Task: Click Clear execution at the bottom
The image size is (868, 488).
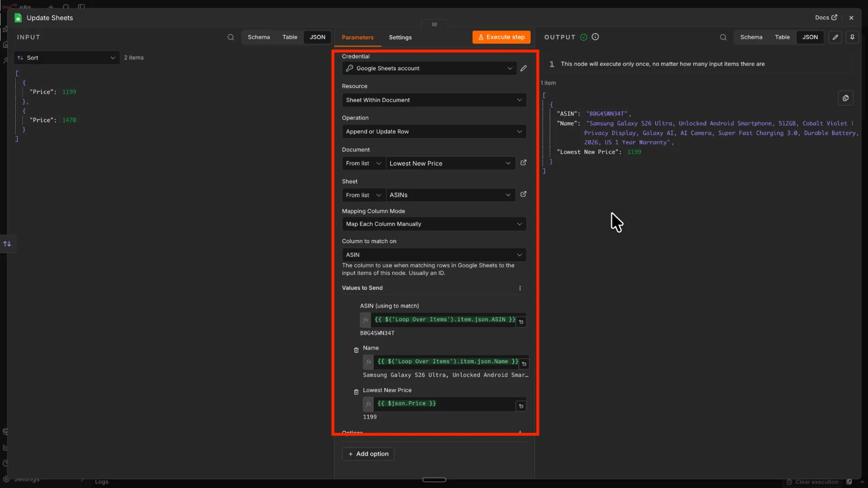Action: (812, 482)
